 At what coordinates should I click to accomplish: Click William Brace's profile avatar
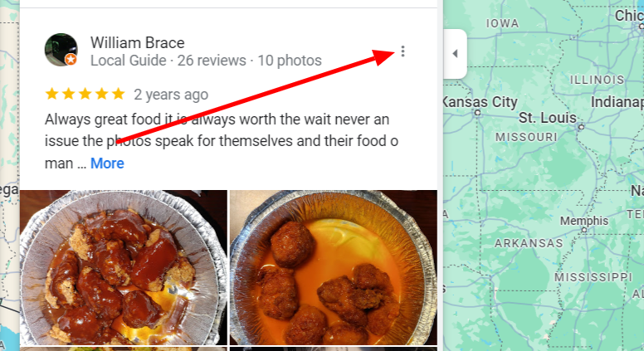61,50
